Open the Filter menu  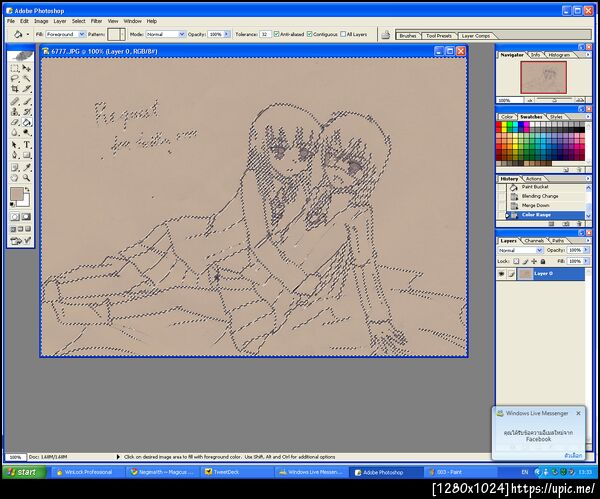96,21
